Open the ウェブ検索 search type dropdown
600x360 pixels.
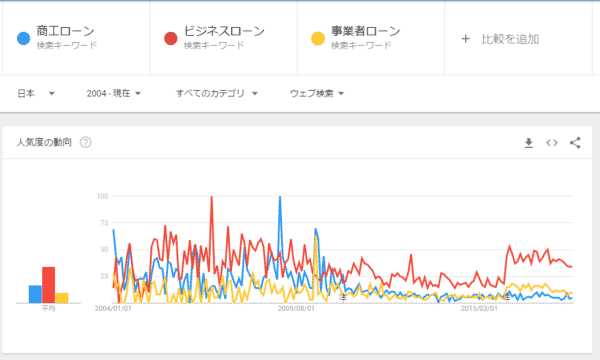click(x=317, y=93)
